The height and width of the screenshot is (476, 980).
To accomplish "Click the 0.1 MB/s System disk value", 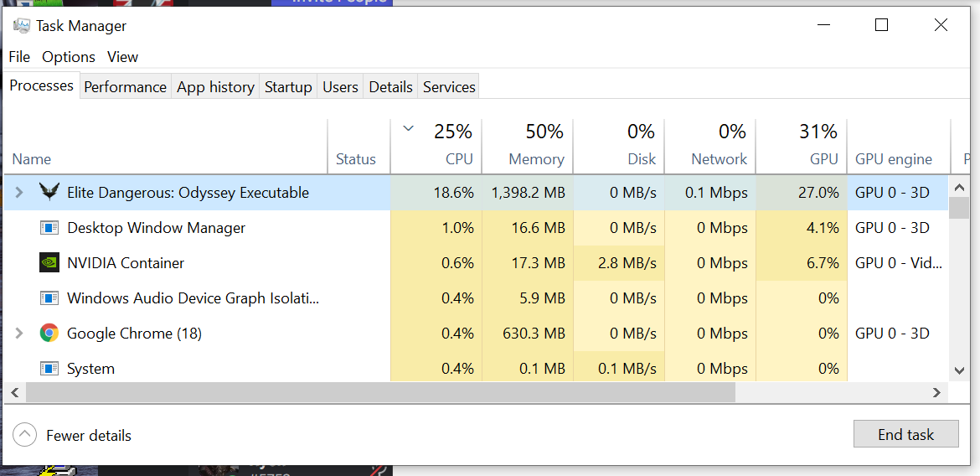I will pyautogui.click(x=627, y=369).
